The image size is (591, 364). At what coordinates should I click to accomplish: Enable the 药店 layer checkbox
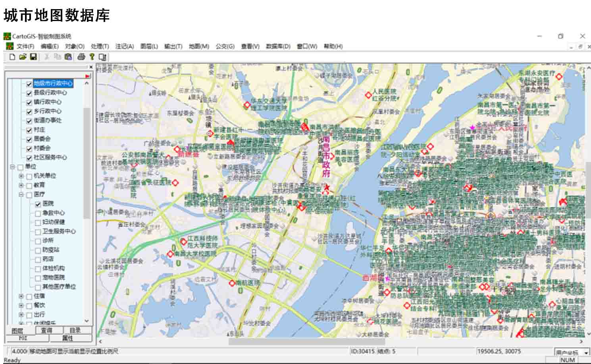pos(38,260)
